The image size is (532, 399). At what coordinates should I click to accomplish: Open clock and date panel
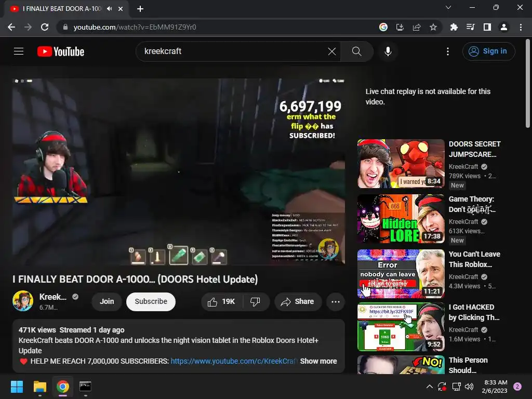[x=495, y=387]
